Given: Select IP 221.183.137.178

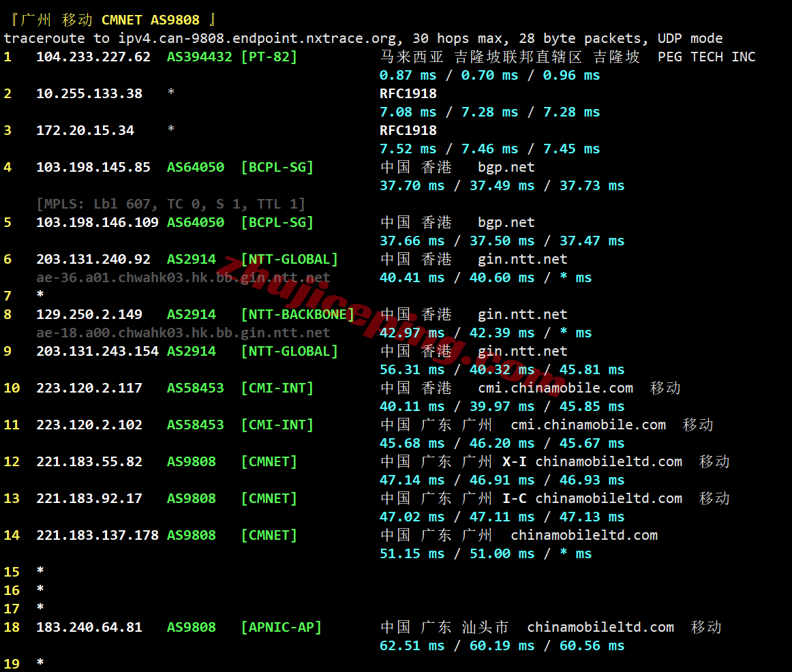Looking at the screenshot, I should pyautogui.click(x=97, y=535).
